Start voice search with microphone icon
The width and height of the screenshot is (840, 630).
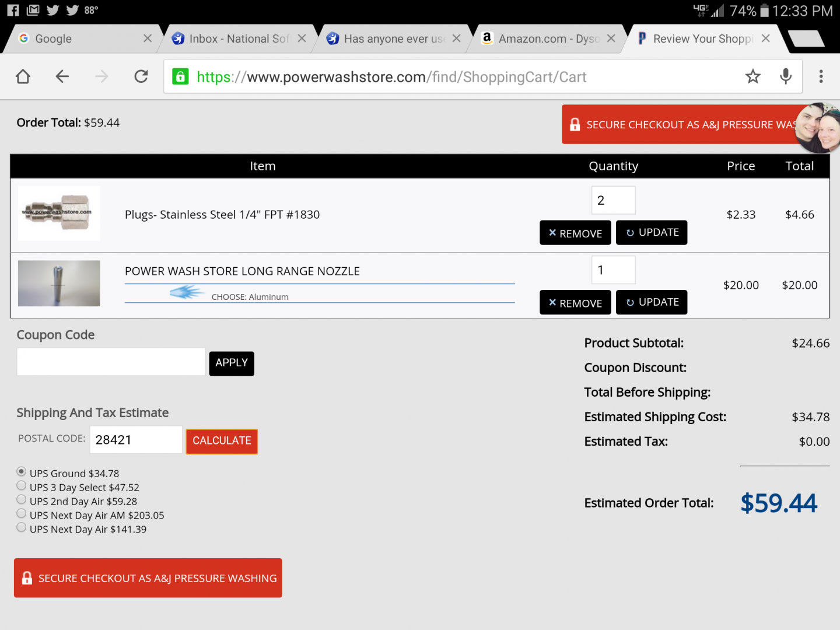(x=786, y=76)
